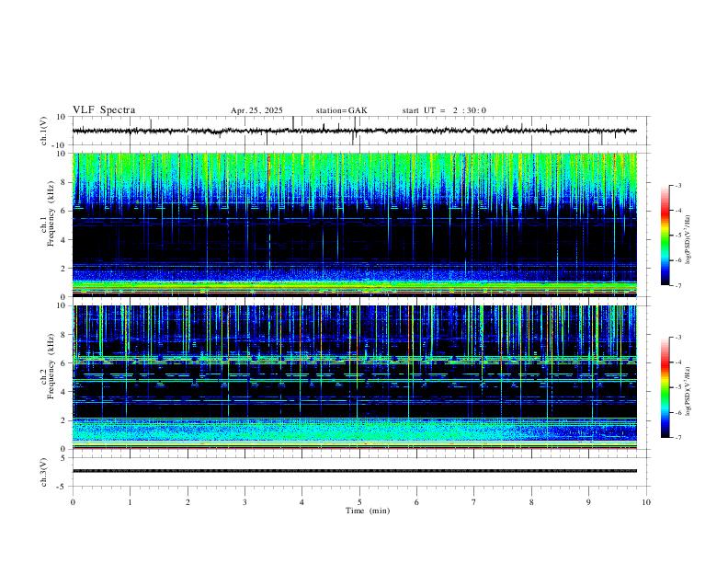Select the "start UT = 2 :30: 0" text
The image size is (728, 563).
click(444, 110)
